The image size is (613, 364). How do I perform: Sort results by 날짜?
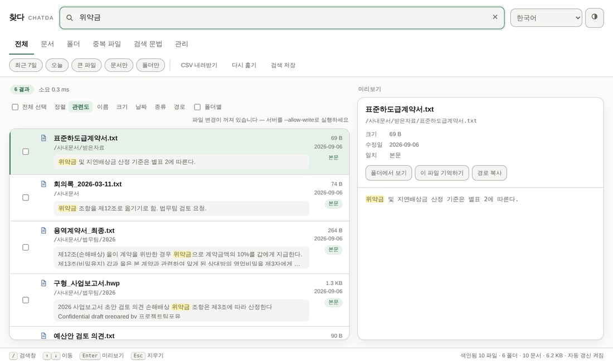point(141,107)
